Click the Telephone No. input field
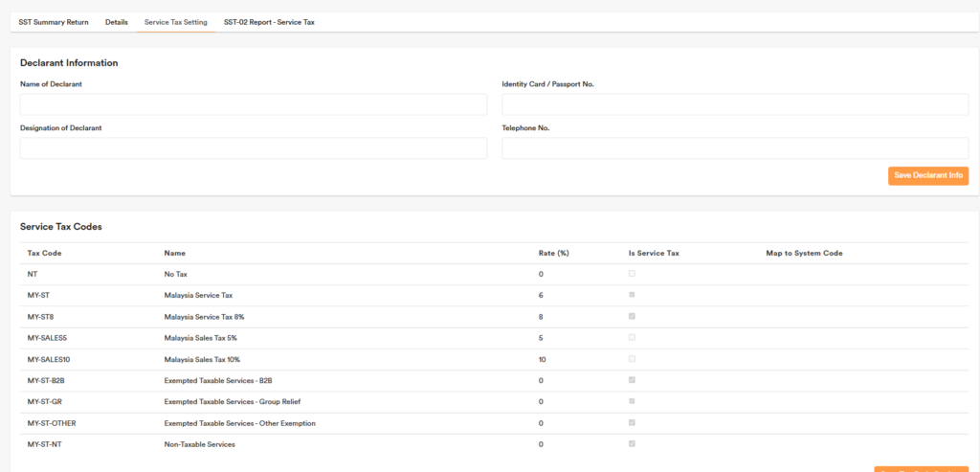980x472 pixels. (x=735, y=148)
